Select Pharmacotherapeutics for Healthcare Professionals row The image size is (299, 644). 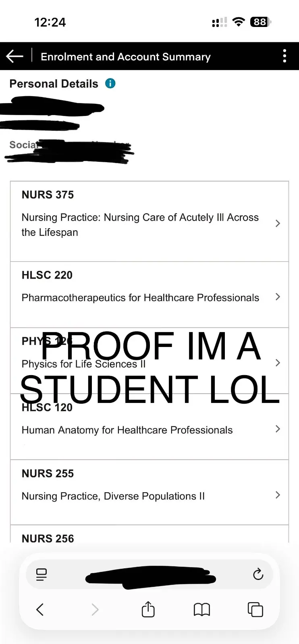(149, 295)
